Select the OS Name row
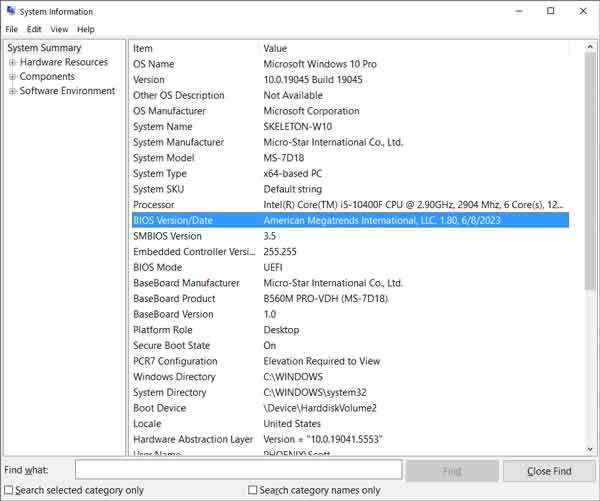Viewport: 600px width, 501px height. coord(350,64)
